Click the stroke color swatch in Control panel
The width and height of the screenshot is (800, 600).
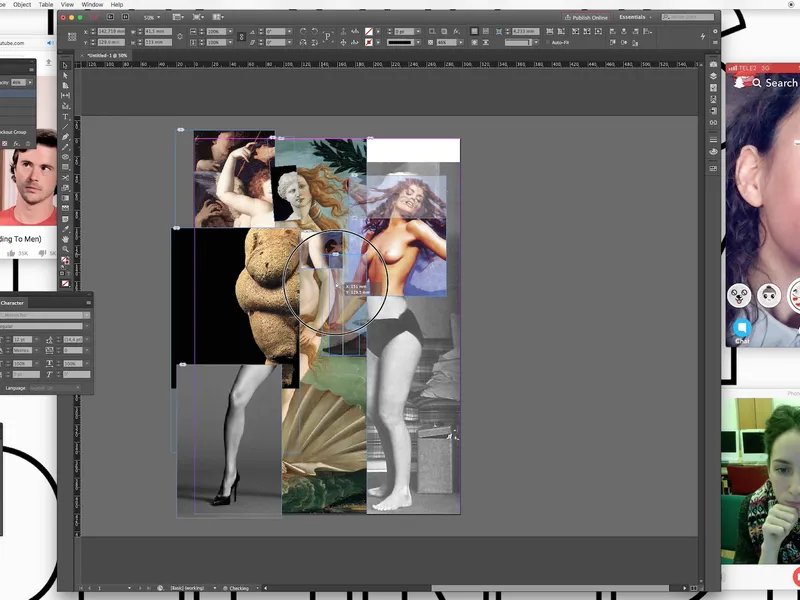pyautogui.click(x=368, y=42)
